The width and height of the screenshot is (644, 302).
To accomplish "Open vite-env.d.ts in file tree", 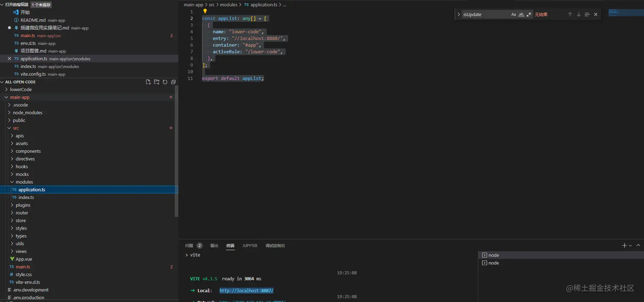I will 89,282.
